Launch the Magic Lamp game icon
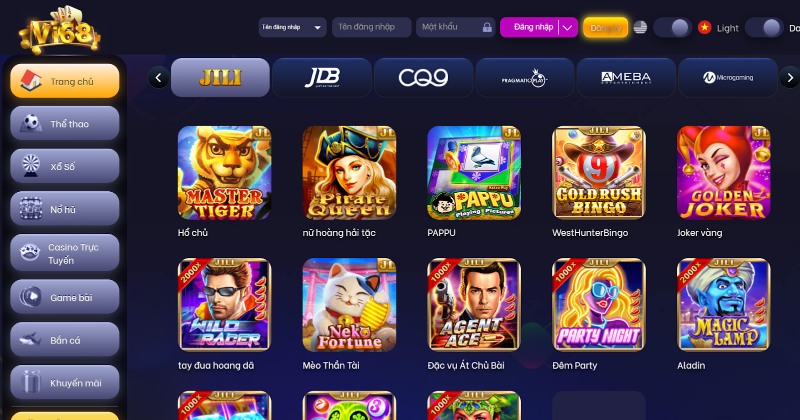800x420 pixels. pos(723,305)
